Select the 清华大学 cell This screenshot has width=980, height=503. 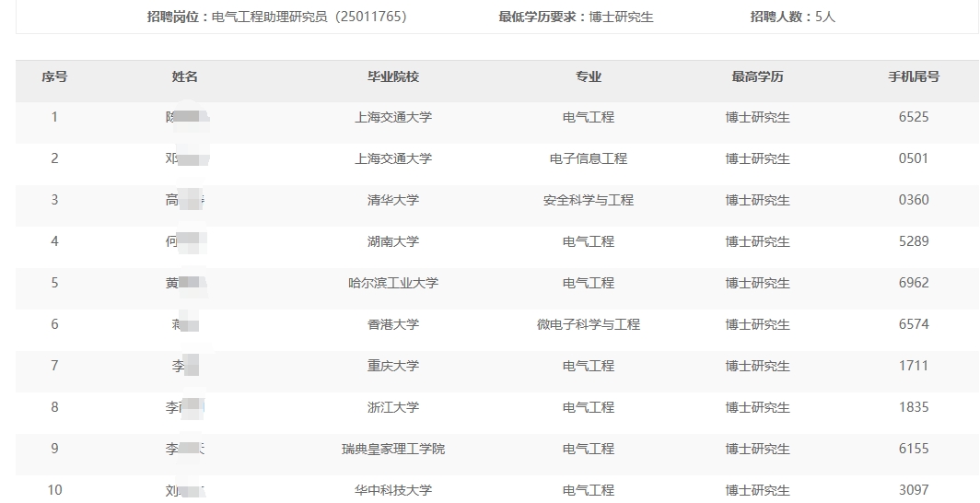click(x=393, y=200)
